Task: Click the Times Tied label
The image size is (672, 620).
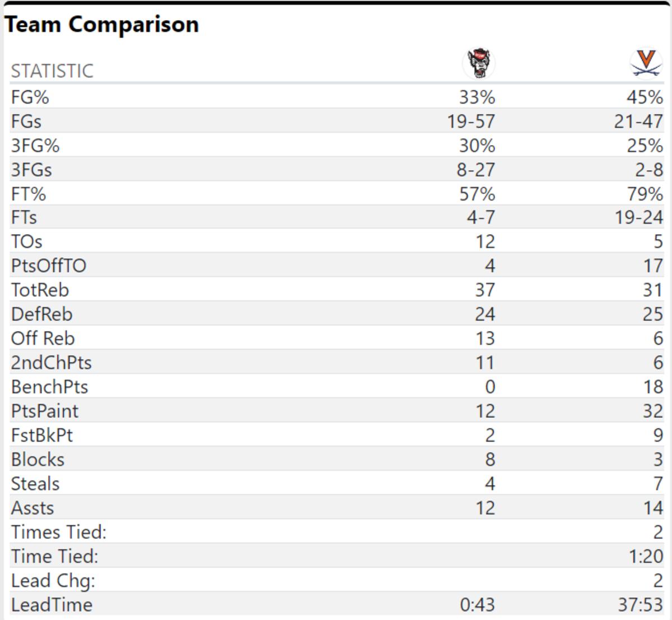Action: [58, 532]
